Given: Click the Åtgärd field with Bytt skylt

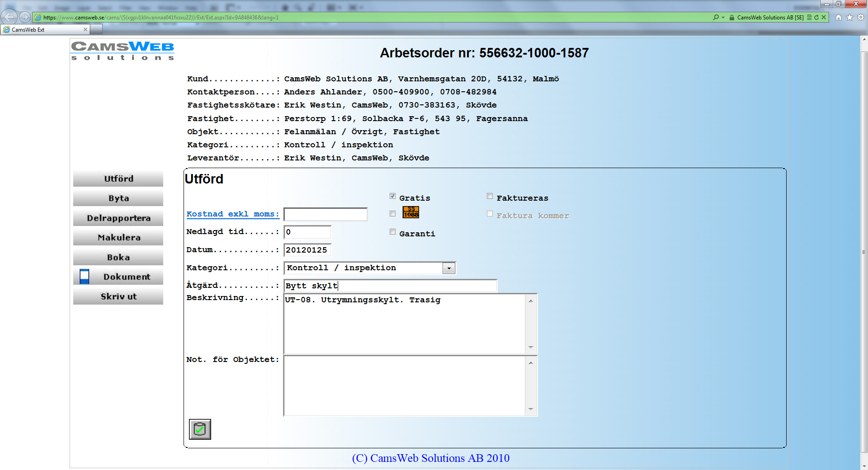Looking at the screenshot, I should click(x=391, y=286).
